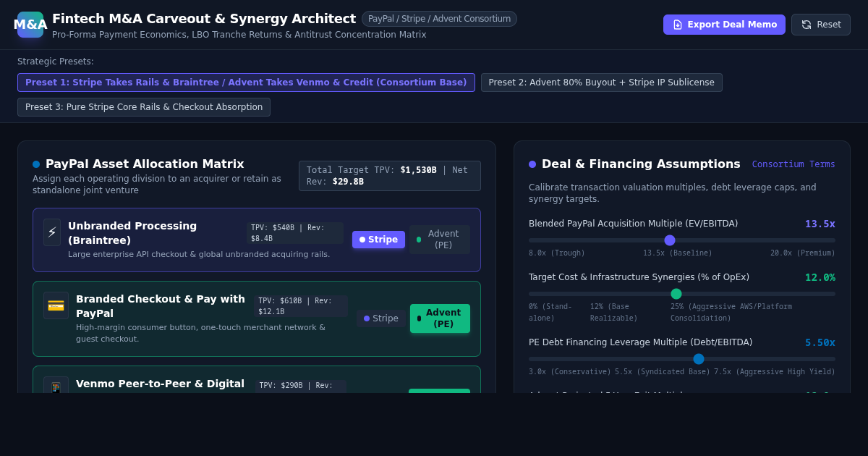This screenshot has width=868, height=456.
Task: Adjust the Blended PayPal Acquisition Multiple slider
Action: 681,240
